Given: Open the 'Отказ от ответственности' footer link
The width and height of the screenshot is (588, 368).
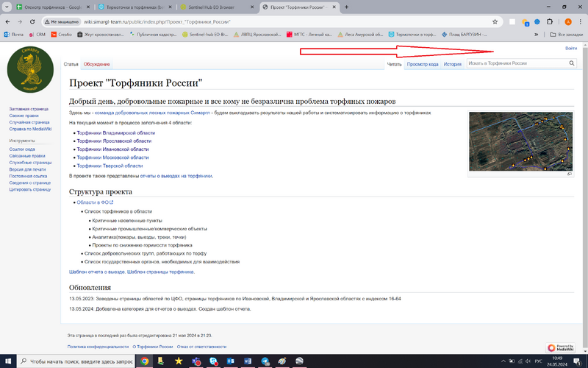Looking at the screenshot, I should point(201,347).
